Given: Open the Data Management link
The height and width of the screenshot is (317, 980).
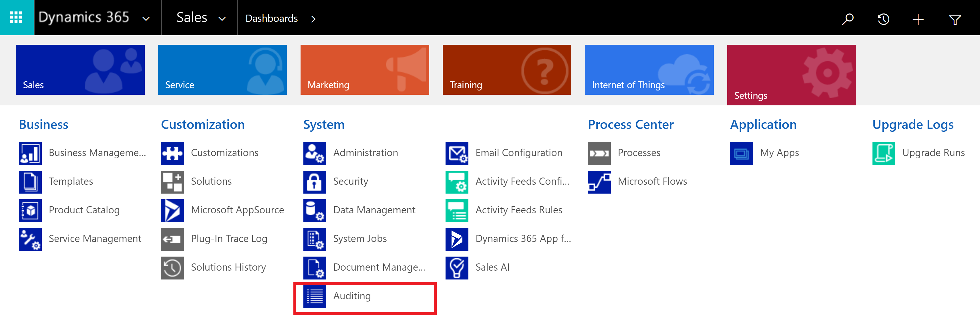Looking at the screenshot, I should click(x=374, y=210).
